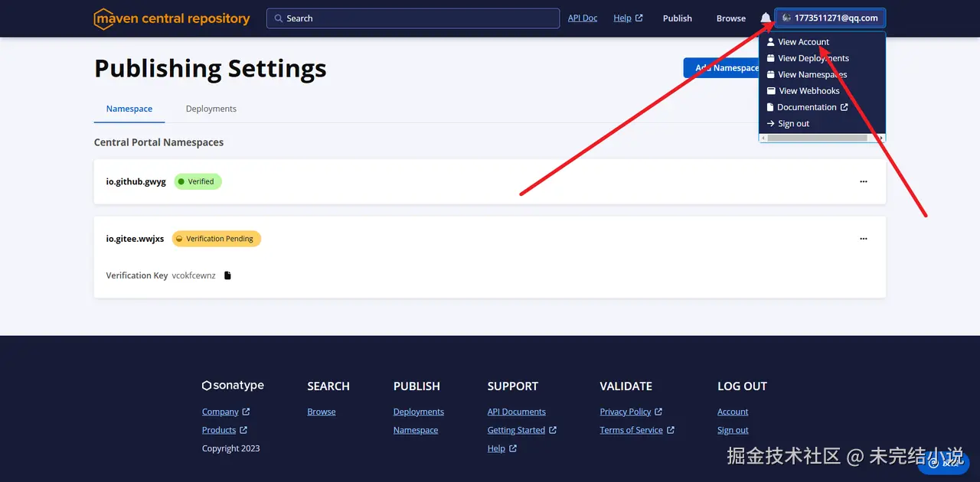This screenshot has height=482, width=980.
Task: Click the io.github.gwyg namespace name
Action: (x=136, y=181)
